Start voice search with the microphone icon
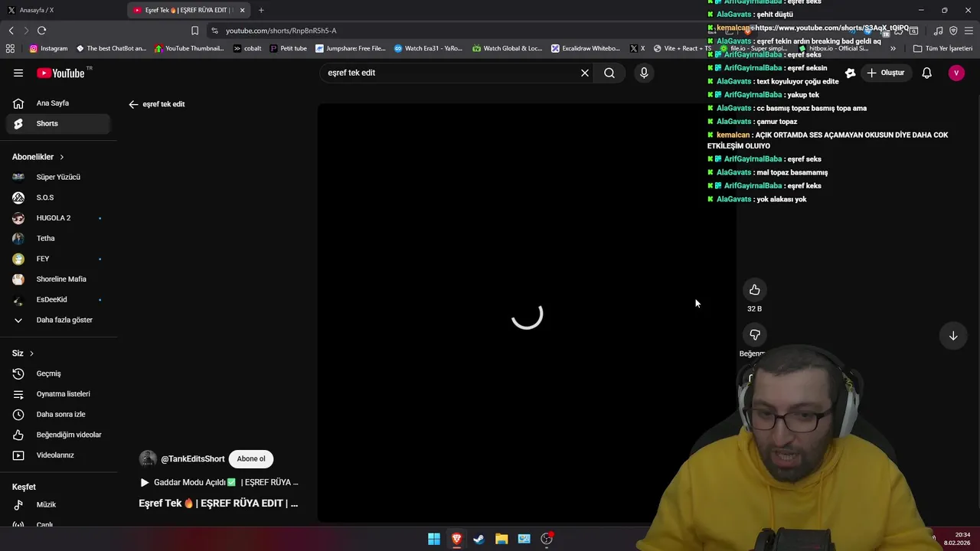Image resolution: width=980 pixels, height=551 pixels. 644,73
